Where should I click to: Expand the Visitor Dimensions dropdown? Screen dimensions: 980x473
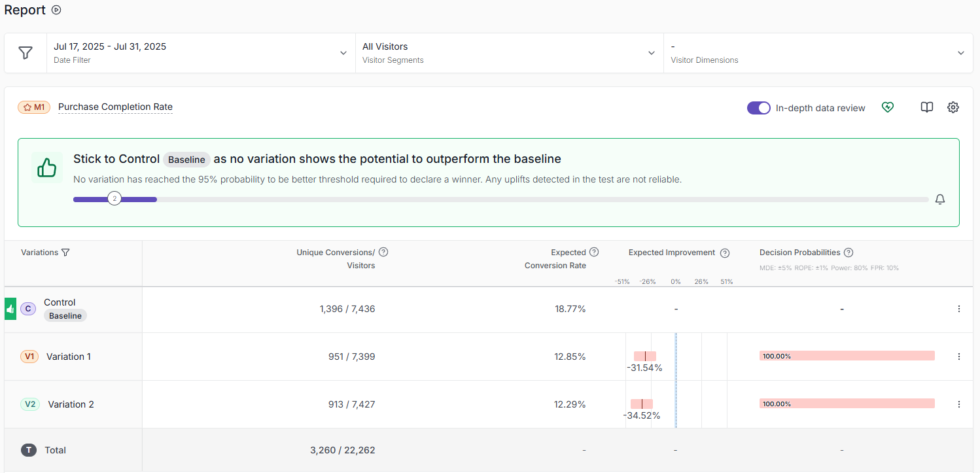(818, 52)
